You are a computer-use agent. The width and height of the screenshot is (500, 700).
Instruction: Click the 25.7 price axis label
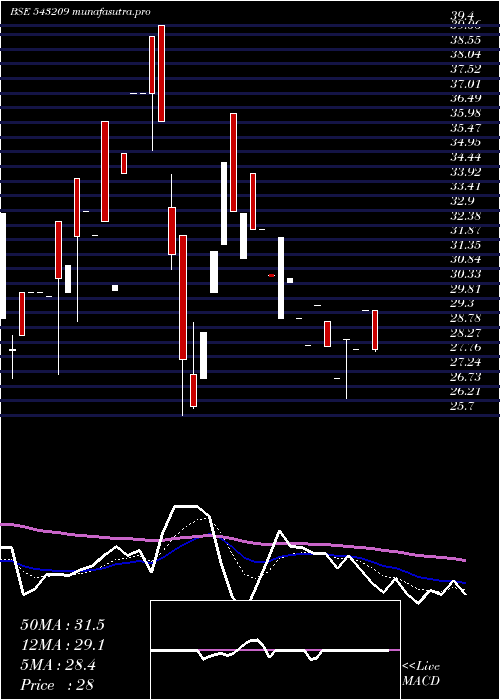[x=462, y=407]
